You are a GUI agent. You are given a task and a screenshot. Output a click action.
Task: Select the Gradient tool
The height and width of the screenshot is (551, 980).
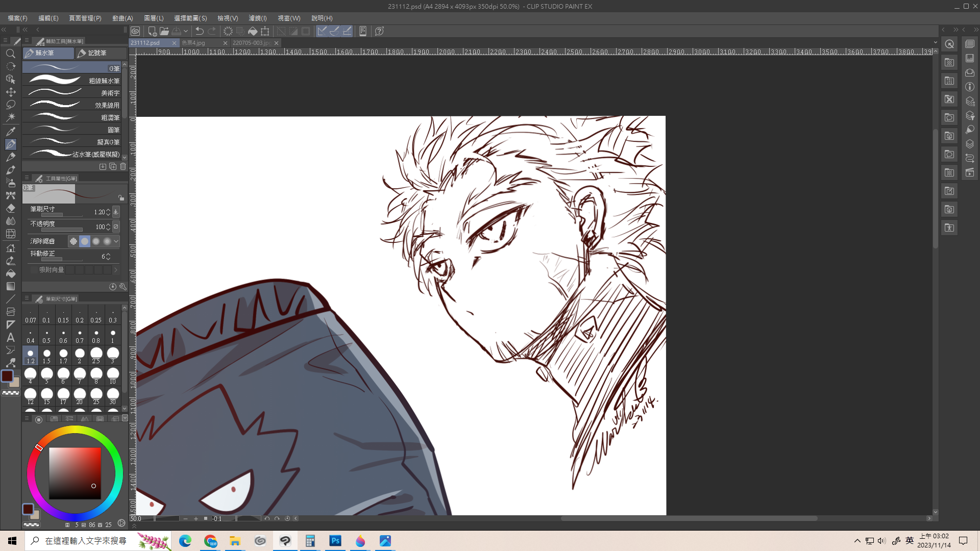[10, 286]
